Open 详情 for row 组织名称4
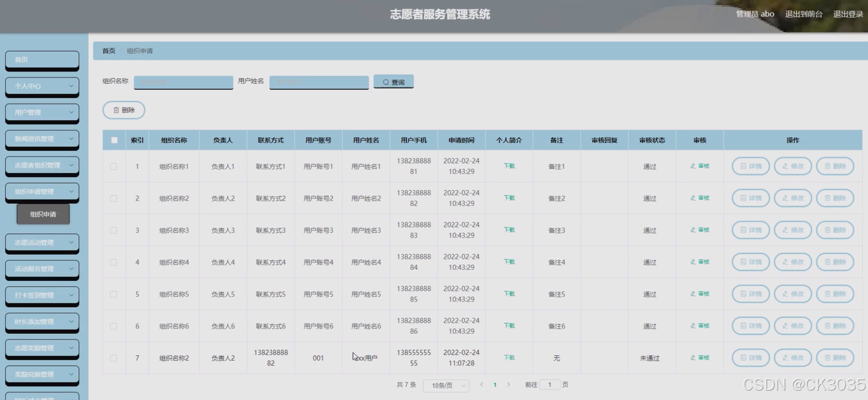868x400 pixels. [x=751, y=262]
